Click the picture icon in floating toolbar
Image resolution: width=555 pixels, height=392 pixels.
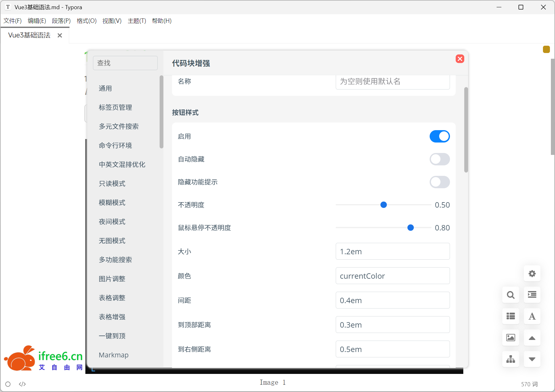pos(511,337)
